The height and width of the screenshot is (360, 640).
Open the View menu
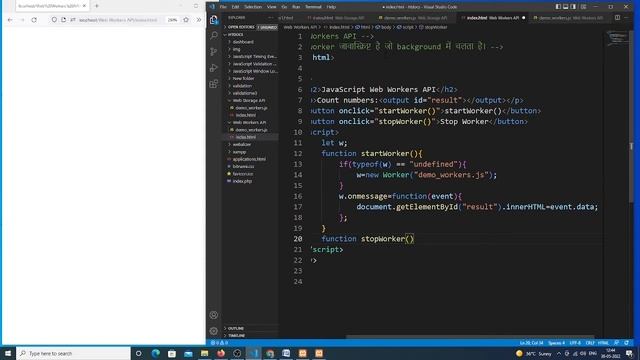[271, 7]
